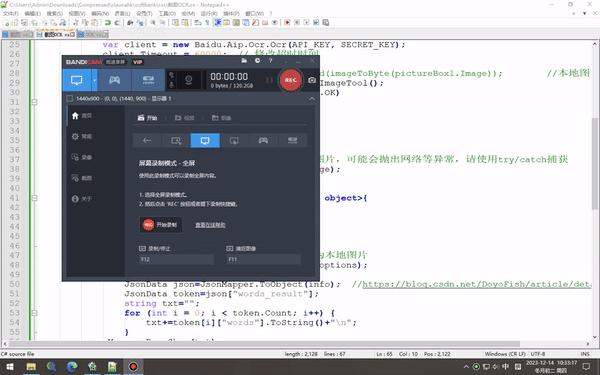Screen dimensions: 600x375
Task: Collapse fold marker at line 41
Action: [34, 198]
